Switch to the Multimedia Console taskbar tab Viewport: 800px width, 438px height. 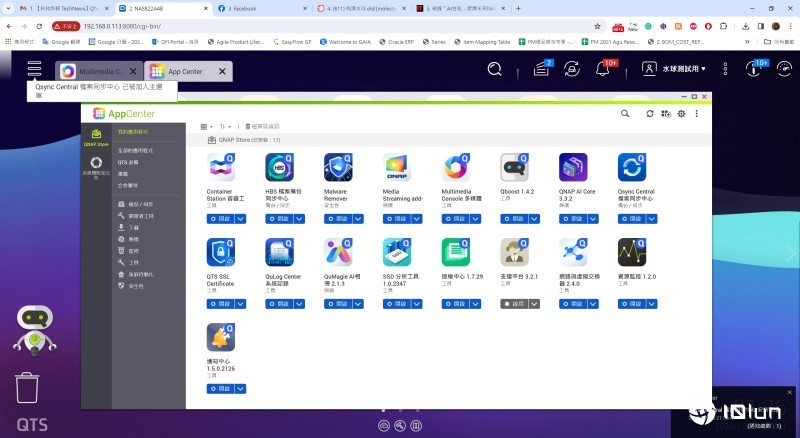pyautogui.click(x=98, y=71)
